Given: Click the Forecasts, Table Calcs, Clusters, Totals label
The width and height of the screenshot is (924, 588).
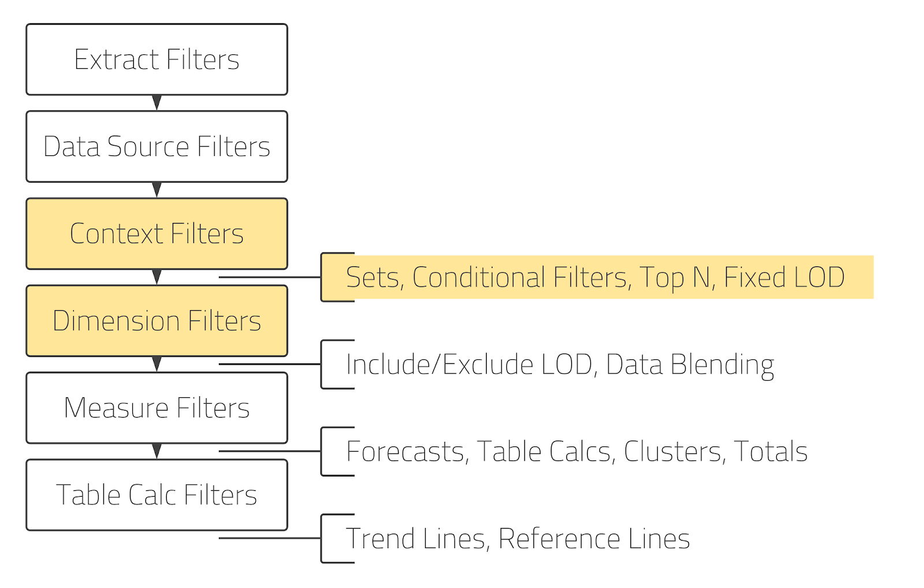Looking at the screenshot, I should click(576, 452).
